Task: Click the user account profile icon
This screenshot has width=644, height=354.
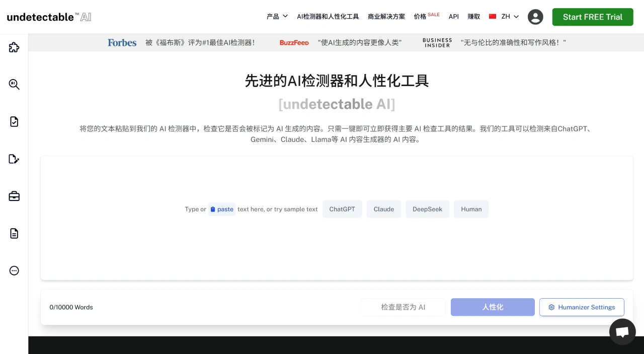Action: click(x=535, y=17)
